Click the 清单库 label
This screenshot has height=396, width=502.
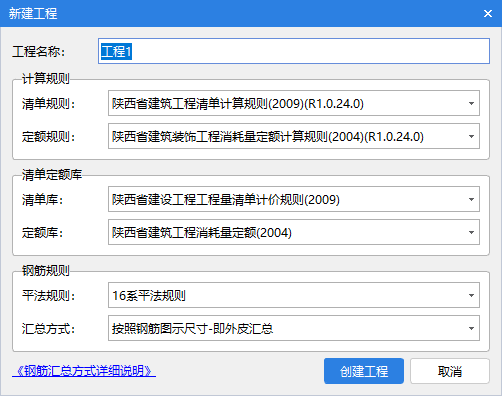[42, 199]
